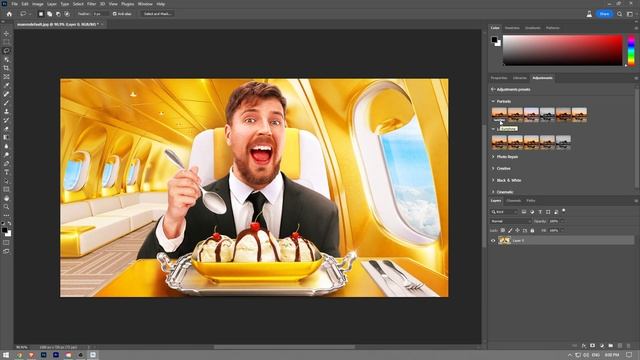Select the Hand tool
This screenshot has height=360, width=640.
(6, 198)
